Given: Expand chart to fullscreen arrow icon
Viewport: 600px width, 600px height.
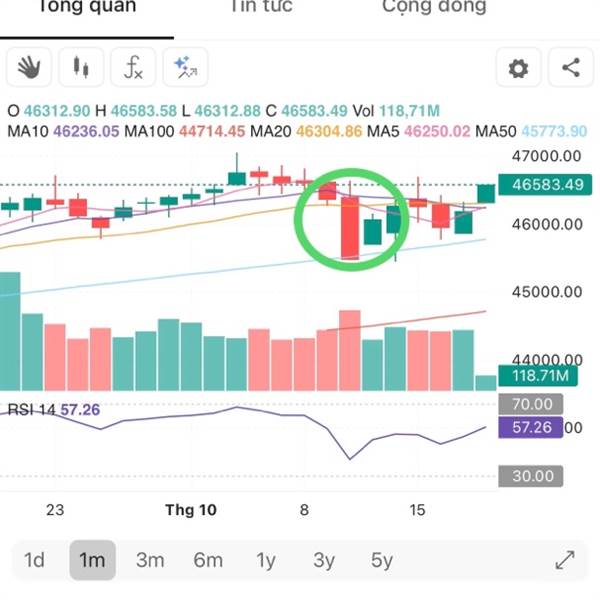Looking at the screenshot, I should (x=565, y=560).
